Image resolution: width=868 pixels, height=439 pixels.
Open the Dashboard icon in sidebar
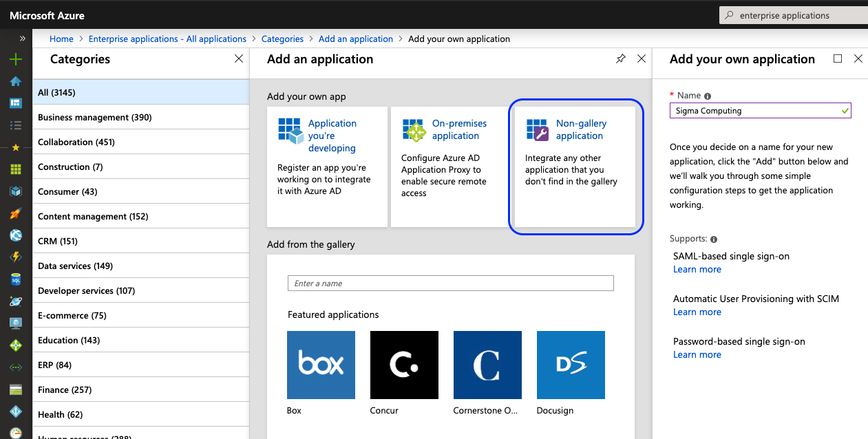16,104
